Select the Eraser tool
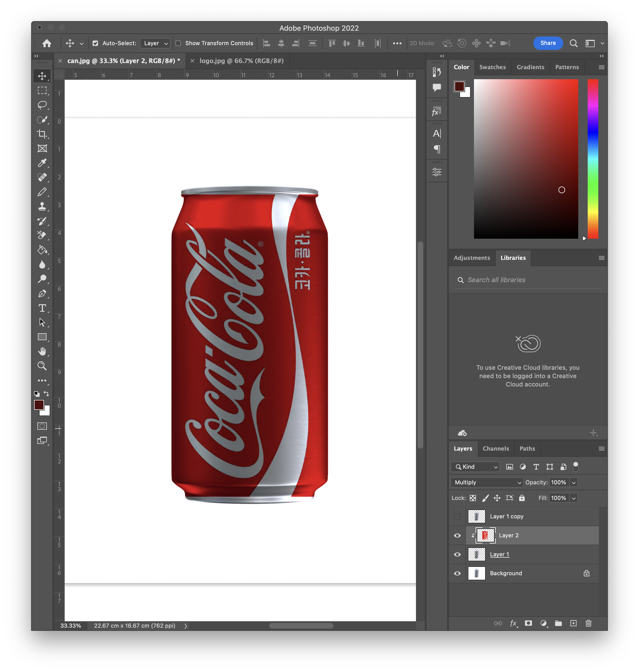Image resolution: width=639 pixels, height=672 pixels. tap(42, 235)
